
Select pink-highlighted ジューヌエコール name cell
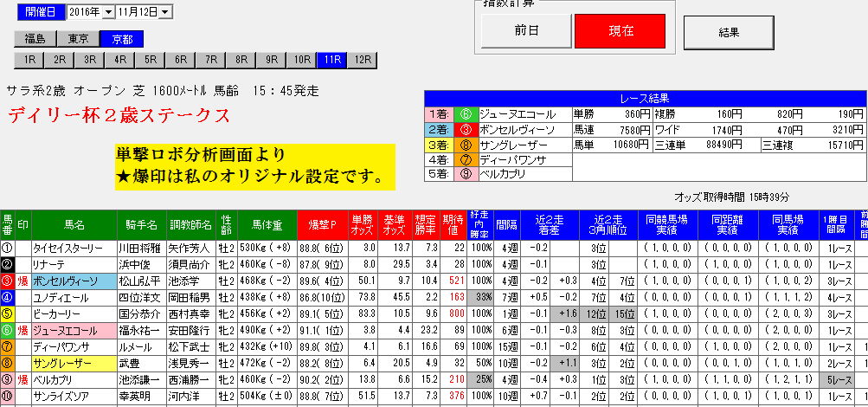point(74,331)
